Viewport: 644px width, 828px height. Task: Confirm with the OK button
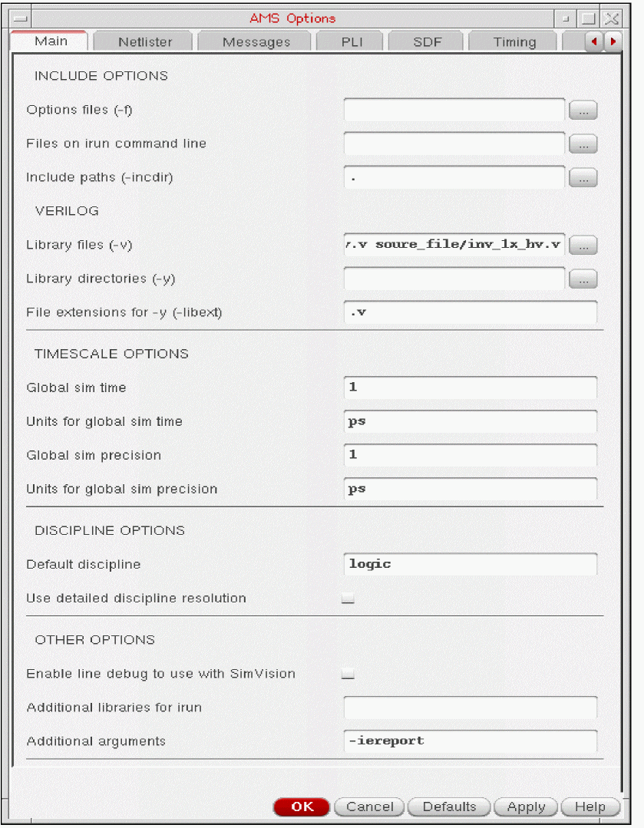302,807
